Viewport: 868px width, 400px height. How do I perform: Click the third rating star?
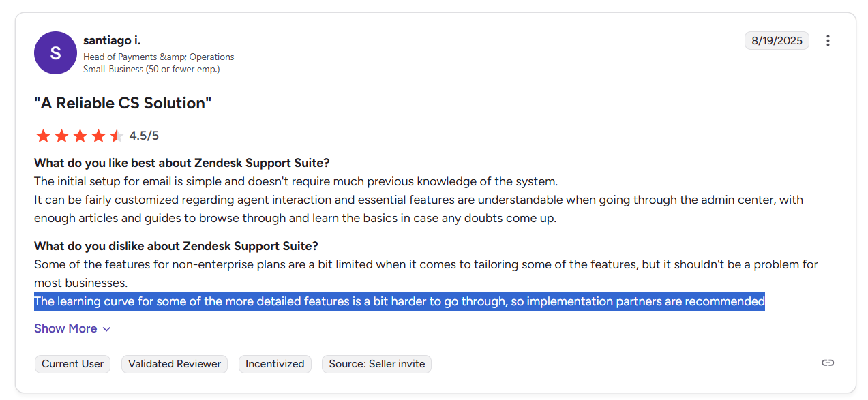(x=80, y=136)
